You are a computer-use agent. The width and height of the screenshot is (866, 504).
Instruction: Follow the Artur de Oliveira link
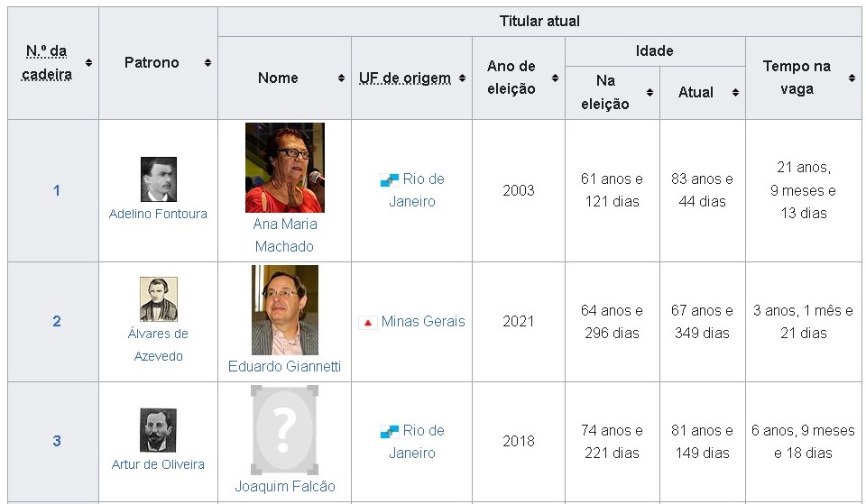[158, 464]
